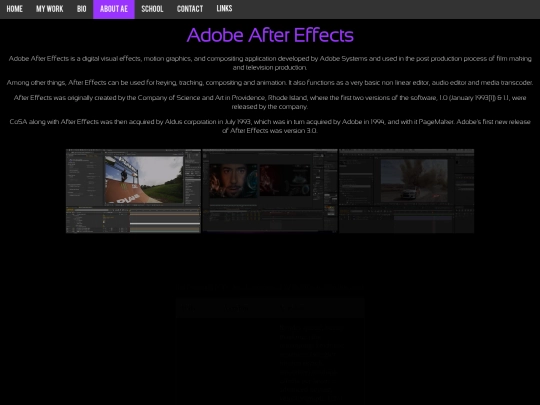Open the Home page from the navigation bar
Image resolution: width=540 pixels, height=405 pixels.
[14, 9]
